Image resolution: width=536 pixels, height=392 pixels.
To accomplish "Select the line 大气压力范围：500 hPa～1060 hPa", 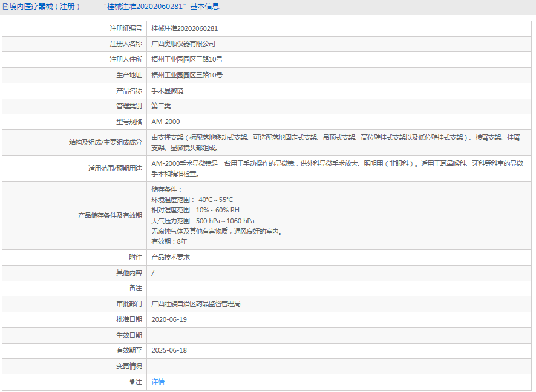I will [203, 221].
